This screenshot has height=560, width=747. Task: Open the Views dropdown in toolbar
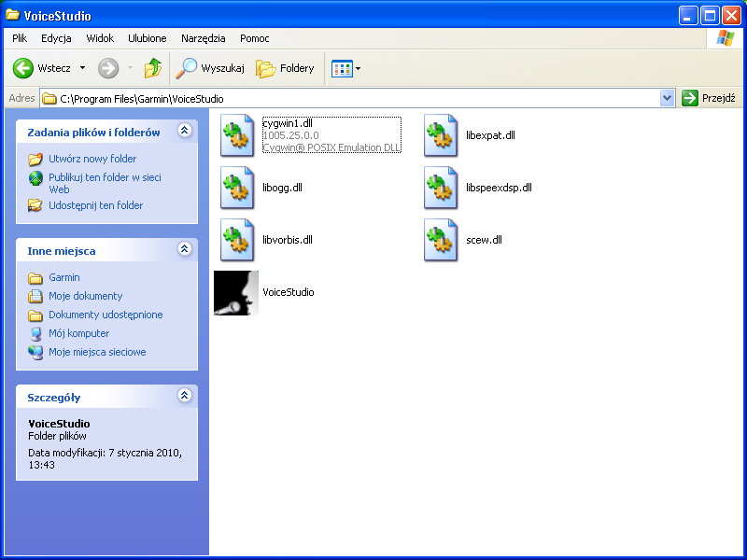pos(345,68)
